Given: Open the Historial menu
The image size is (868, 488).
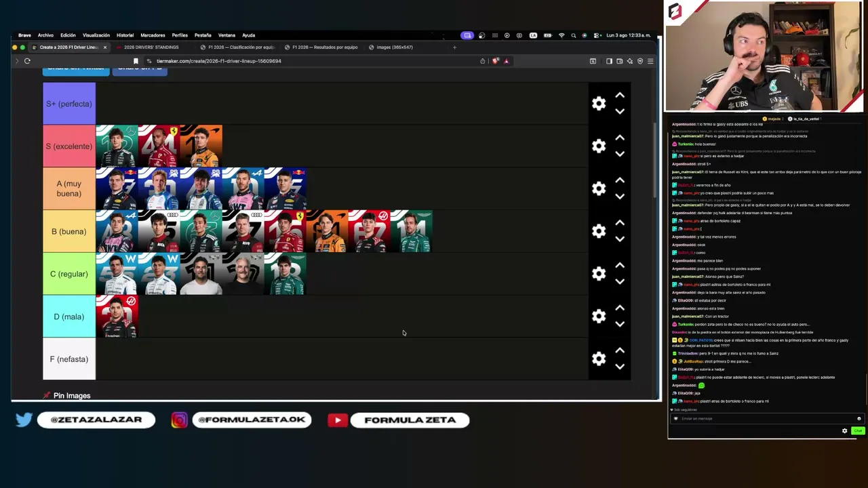Looking at the screenshot, I should [125, 35].
